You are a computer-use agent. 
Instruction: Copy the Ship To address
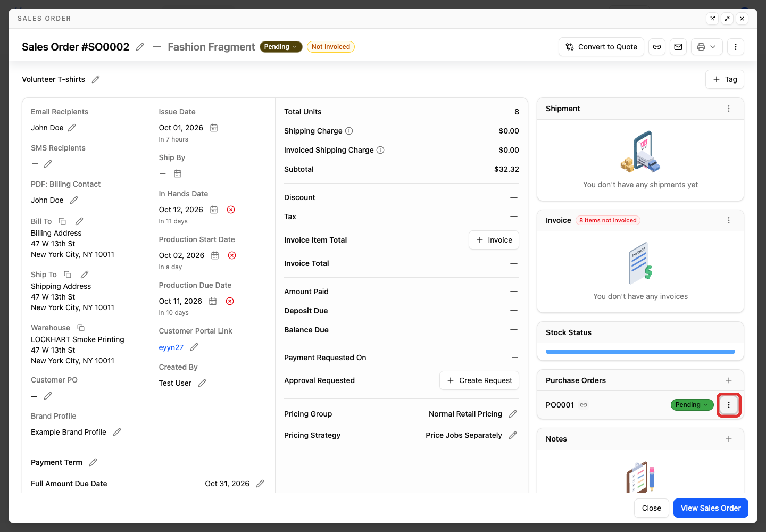[68, 275]
